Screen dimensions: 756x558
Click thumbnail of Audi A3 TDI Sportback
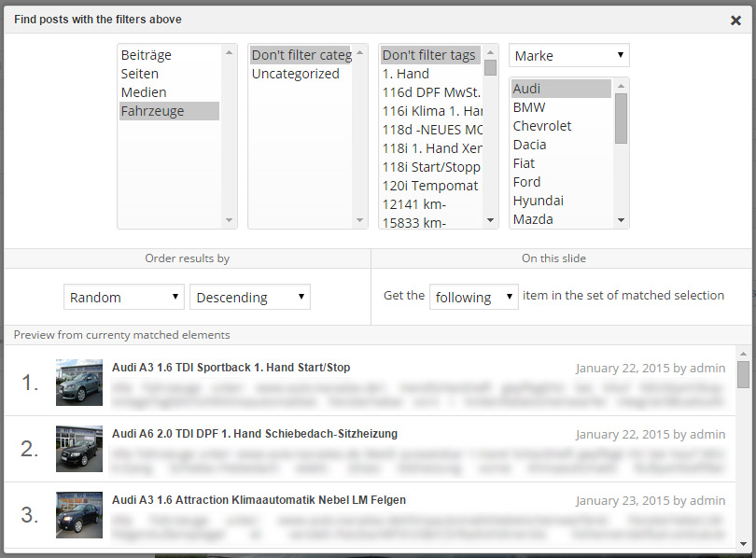click(x=79, y=383)
